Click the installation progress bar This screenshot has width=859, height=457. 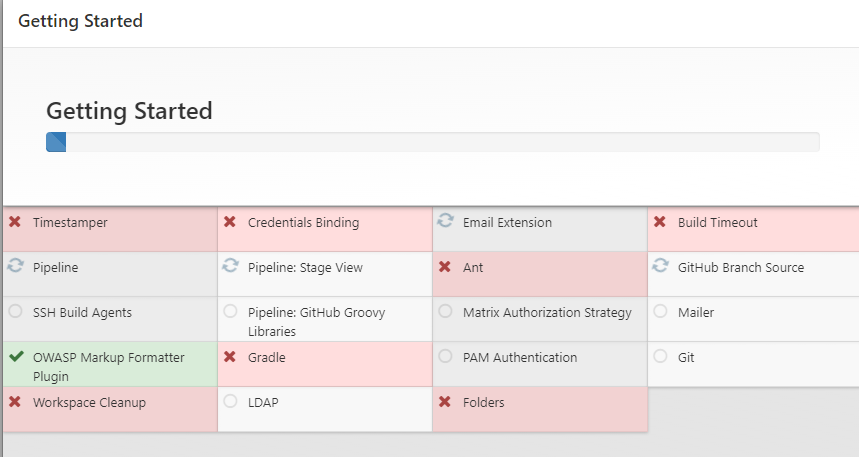point(433,142)
